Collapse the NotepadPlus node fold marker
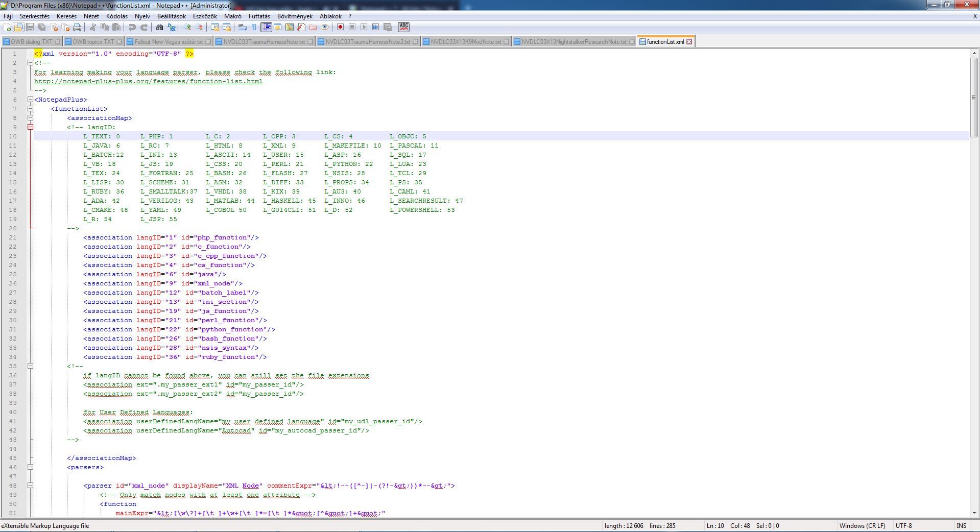The height and width of the screenshot is (532, 980). pos(30,100)
